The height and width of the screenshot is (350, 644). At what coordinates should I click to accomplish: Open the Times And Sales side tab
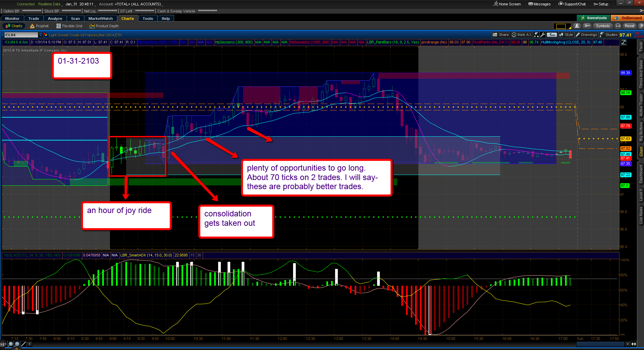click(x=641, y=74)
